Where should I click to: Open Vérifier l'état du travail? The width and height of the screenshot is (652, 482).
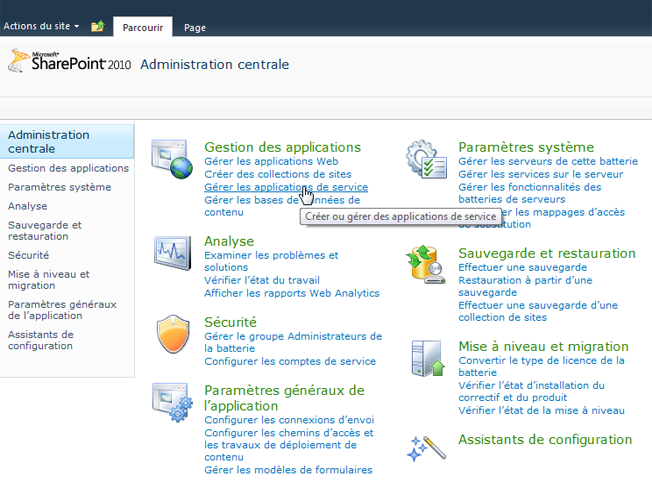point(262,280)
